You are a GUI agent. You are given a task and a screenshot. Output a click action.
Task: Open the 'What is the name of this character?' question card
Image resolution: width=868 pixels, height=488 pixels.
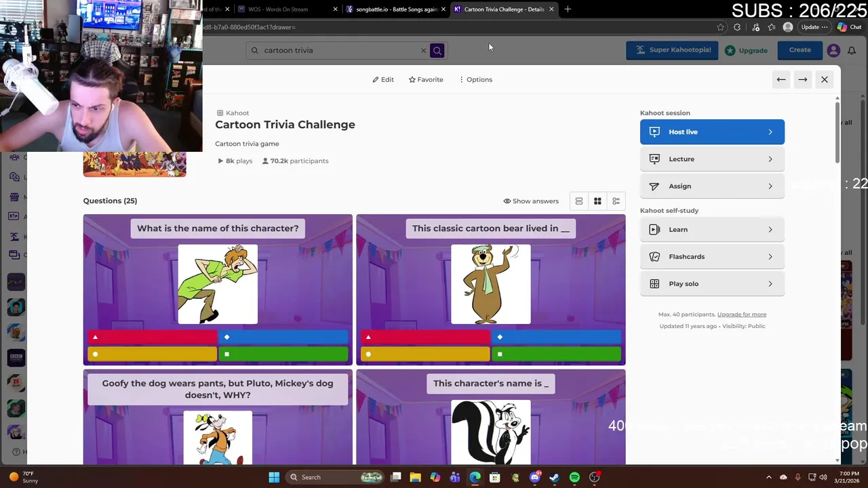[x=218, y=290]
